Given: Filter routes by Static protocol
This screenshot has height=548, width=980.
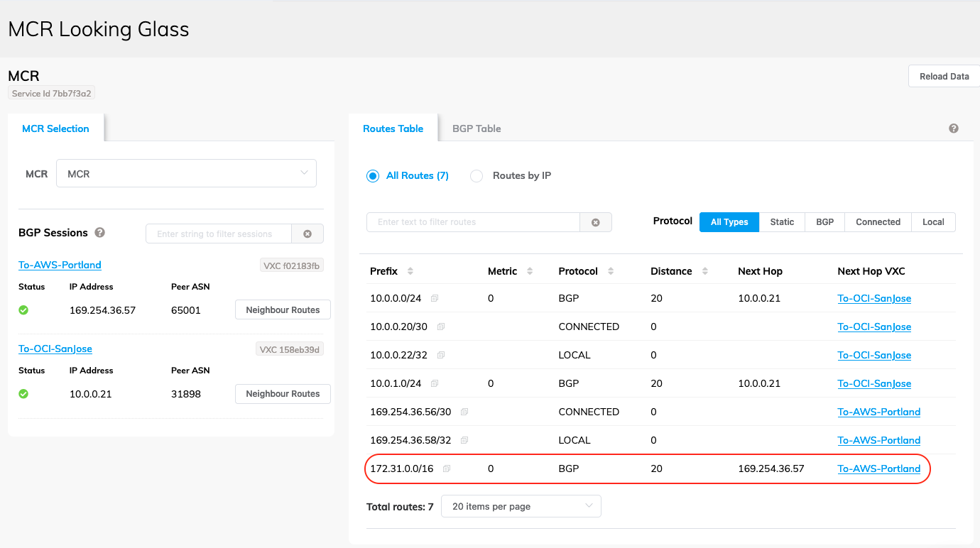Looking at the screenshot, I should click(x=782, y=222).
